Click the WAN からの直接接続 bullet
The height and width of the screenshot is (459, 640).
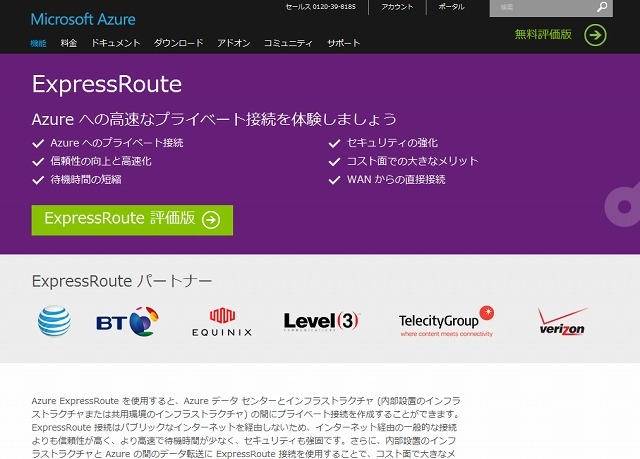click(x=396, y=180)
